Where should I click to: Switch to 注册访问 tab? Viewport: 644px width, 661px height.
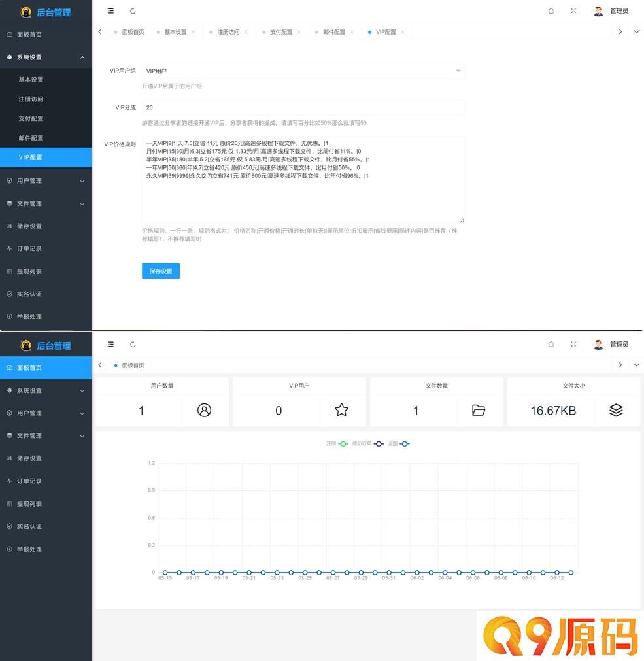[x=228, y=32]
